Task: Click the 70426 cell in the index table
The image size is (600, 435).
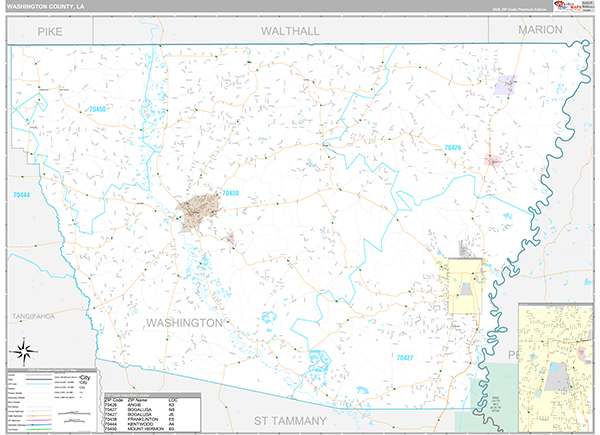Action: pos(111,405)
